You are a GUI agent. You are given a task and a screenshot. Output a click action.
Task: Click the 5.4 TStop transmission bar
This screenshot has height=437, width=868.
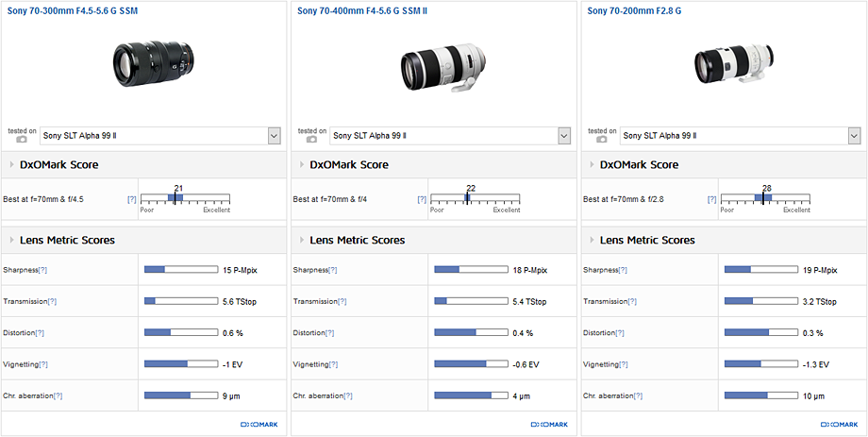pyautogui.click(x=471, y=301)
